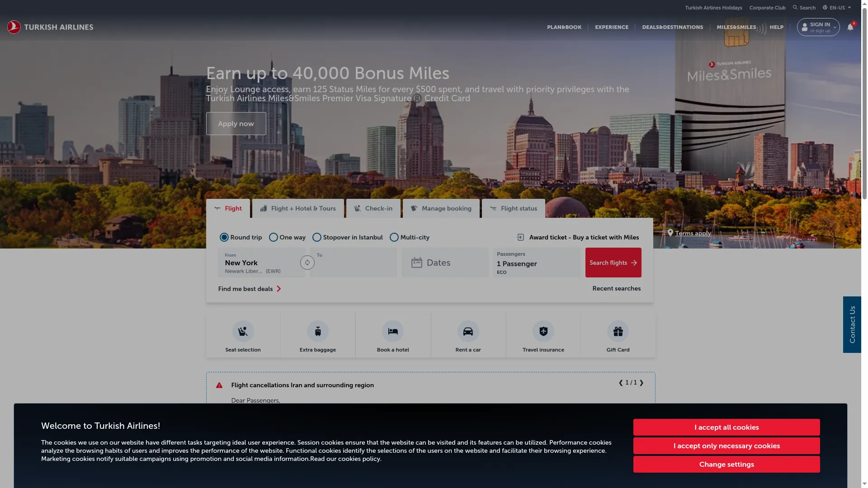868x488 pixels.
Task: Open the Plan&Book menu
Action: (x=564, y=27)
